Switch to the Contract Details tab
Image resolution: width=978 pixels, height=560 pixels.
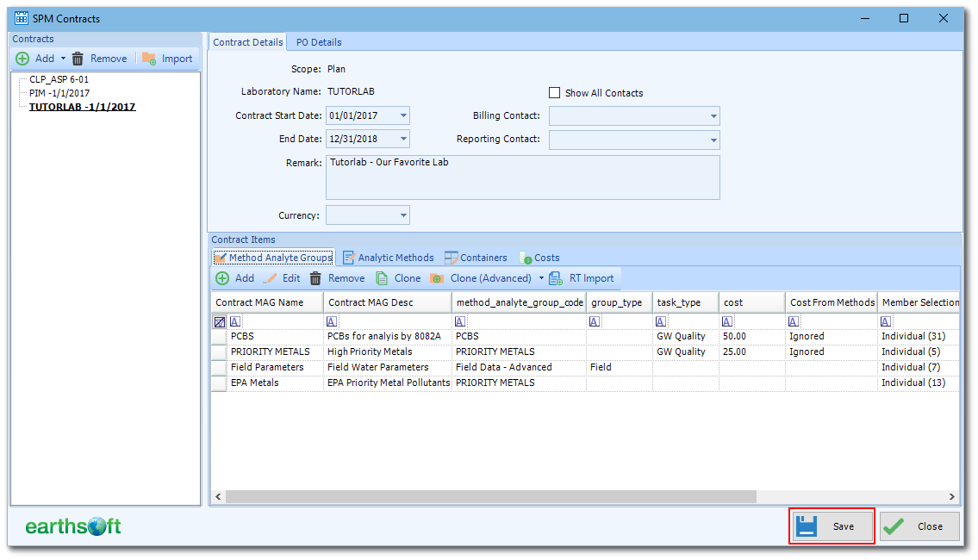click(x=247, y=41)
